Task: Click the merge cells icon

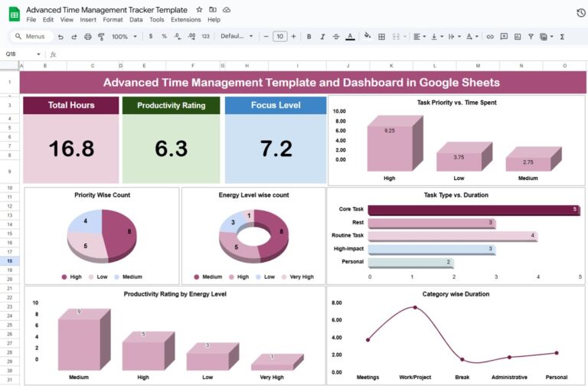Action: click(396, 37)
